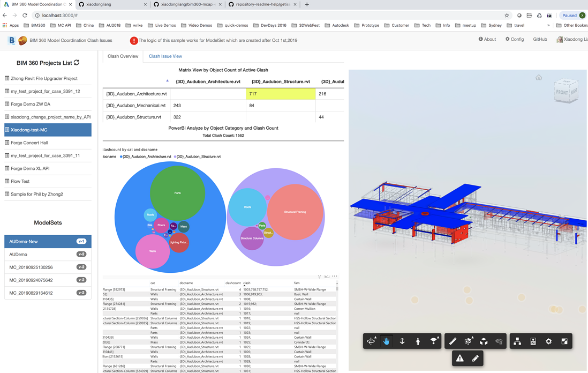Activate First Person walk tool
The height and width of the screenshot is (373, 588).
(418, 341)
